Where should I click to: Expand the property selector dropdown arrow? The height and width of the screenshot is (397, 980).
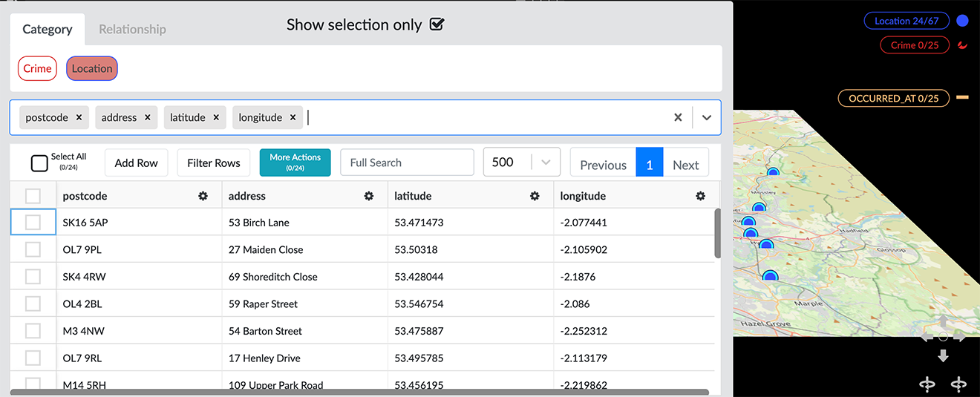pos(707,117)
